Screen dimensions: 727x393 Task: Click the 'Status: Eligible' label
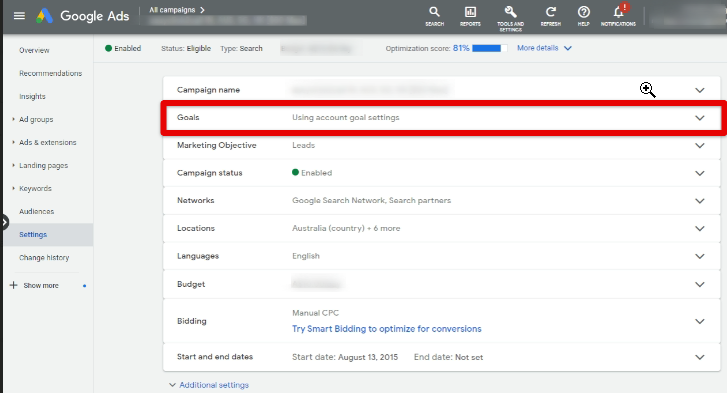186,48
